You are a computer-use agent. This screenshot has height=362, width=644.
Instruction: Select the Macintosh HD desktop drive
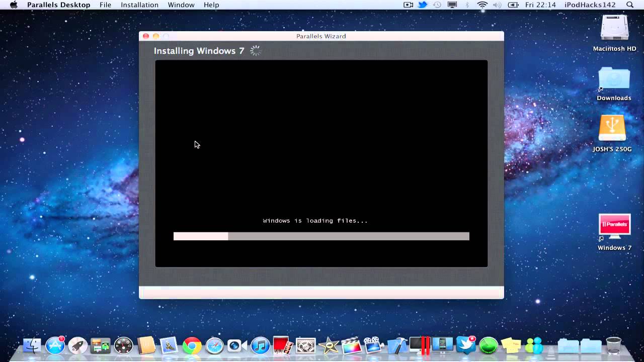[x=614, y=34]
